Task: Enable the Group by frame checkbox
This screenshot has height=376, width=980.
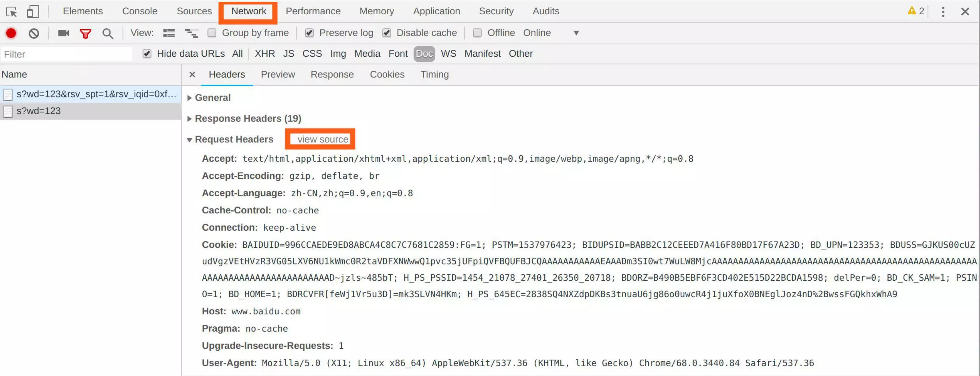Action: tap(212, 33)
